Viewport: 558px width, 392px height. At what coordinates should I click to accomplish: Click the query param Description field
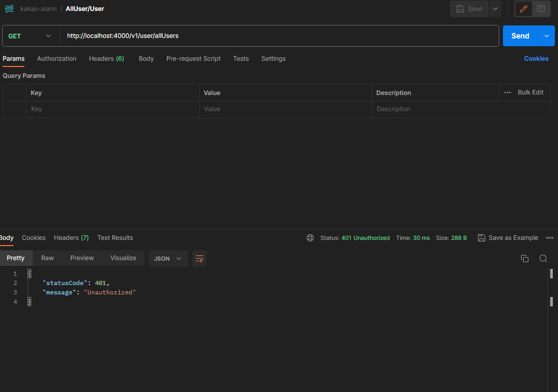(461, 109)
